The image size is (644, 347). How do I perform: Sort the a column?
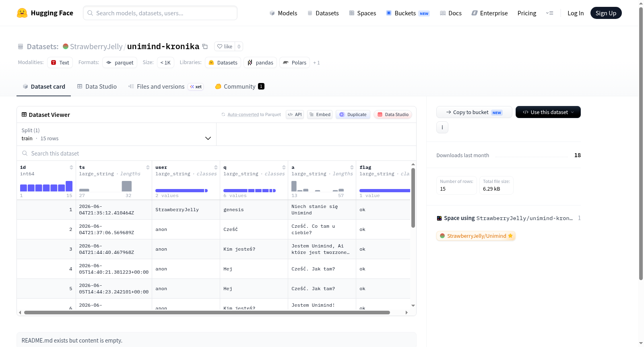tap(352, 167)
